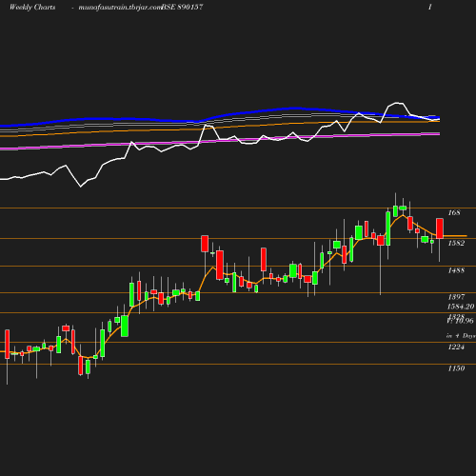Click the "Weekly Charts" title text
476x476 pixels.
pyautogui.click(x=32, y=7)
